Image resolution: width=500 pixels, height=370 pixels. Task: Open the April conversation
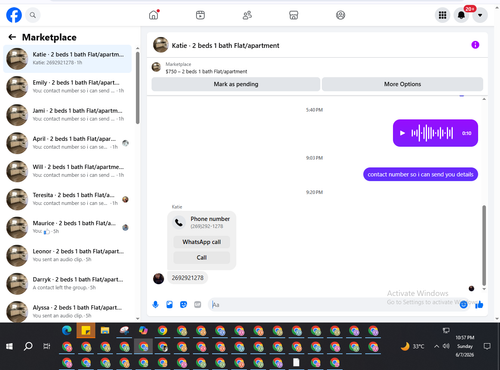[x=68, y=143]
